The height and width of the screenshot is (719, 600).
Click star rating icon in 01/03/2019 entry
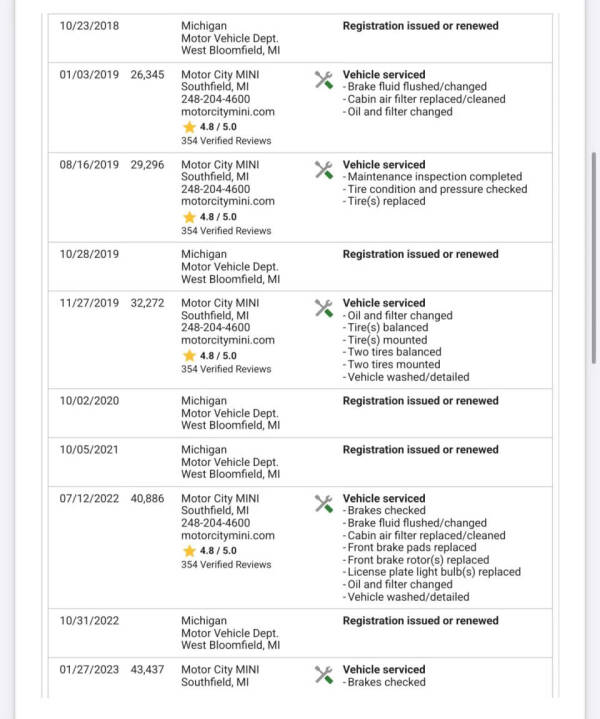(x=189, y=128)
